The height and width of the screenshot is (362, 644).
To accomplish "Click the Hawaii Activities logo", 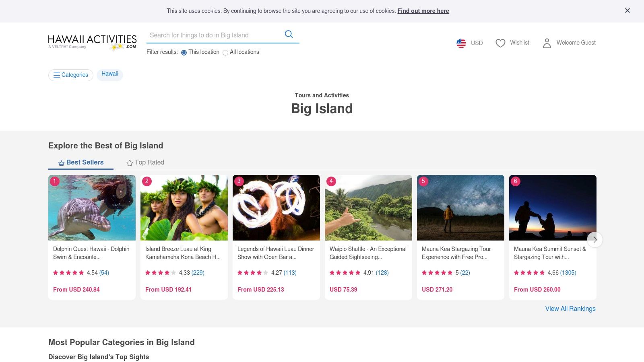I will click(x=92, y=42).
